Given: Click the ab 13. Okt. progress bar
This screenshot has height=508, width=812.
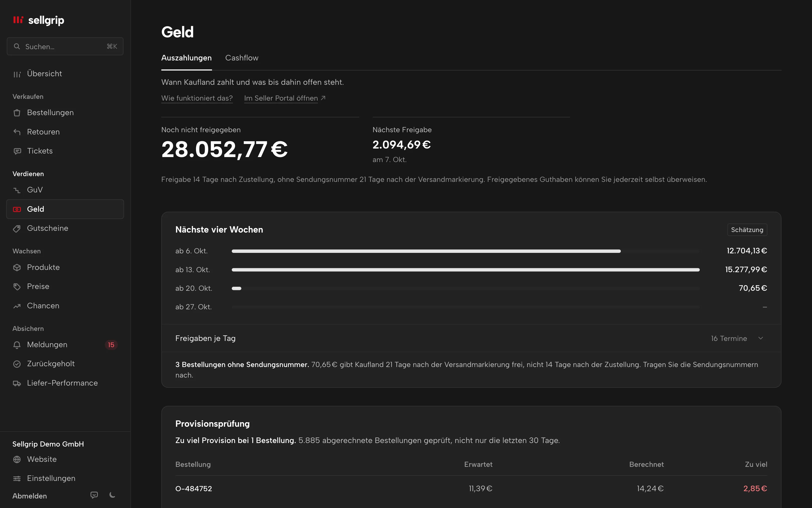Looking at the screenshot, I should (465, 270).
